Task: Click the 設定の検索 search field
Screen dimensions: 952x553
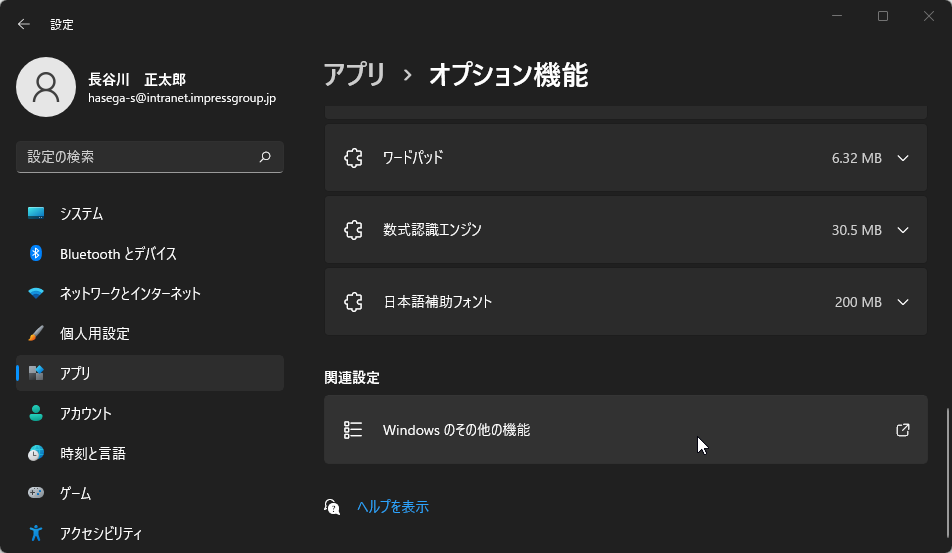Action: [x=150, y=157]
